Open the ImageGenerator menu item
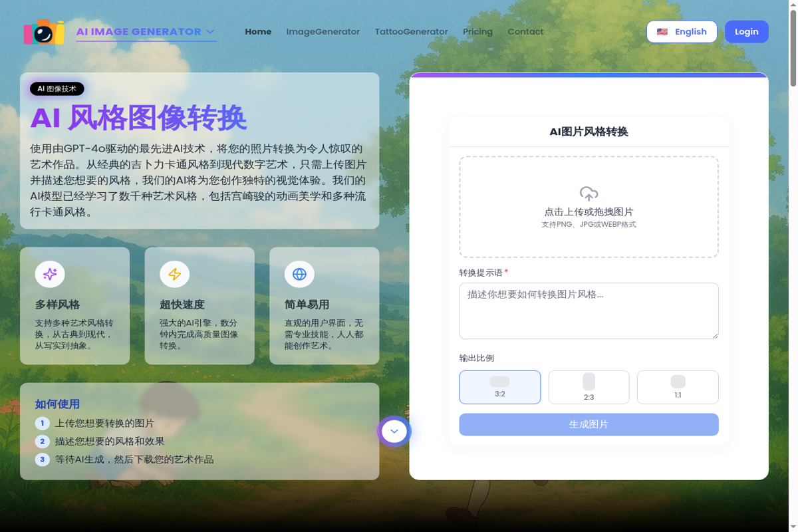This screenshot has height=532, width=798. tap(323, 31)
